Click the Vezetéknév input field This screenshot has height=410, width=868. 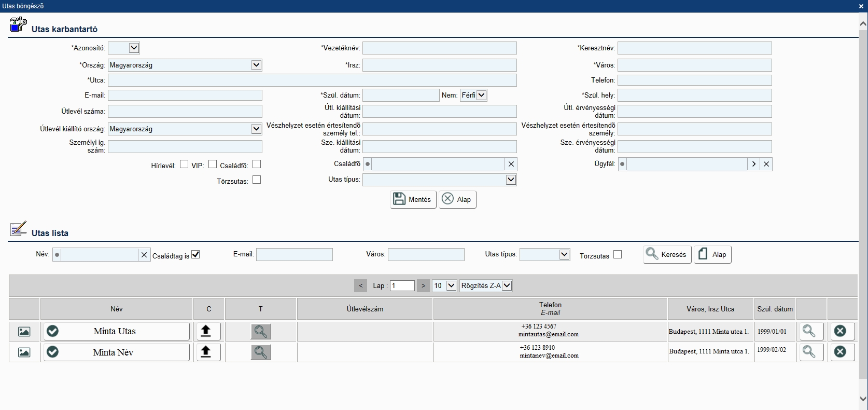tap(439, 48)
